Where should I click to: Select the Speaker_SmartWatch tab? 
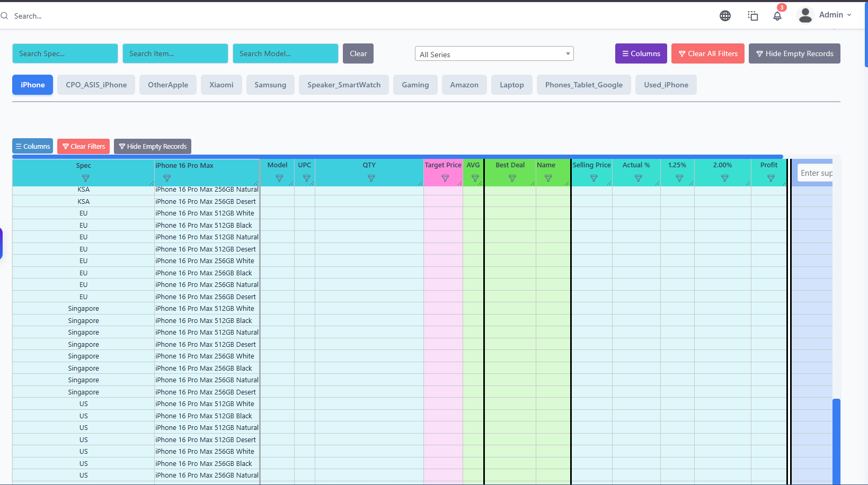pos(344,85)
